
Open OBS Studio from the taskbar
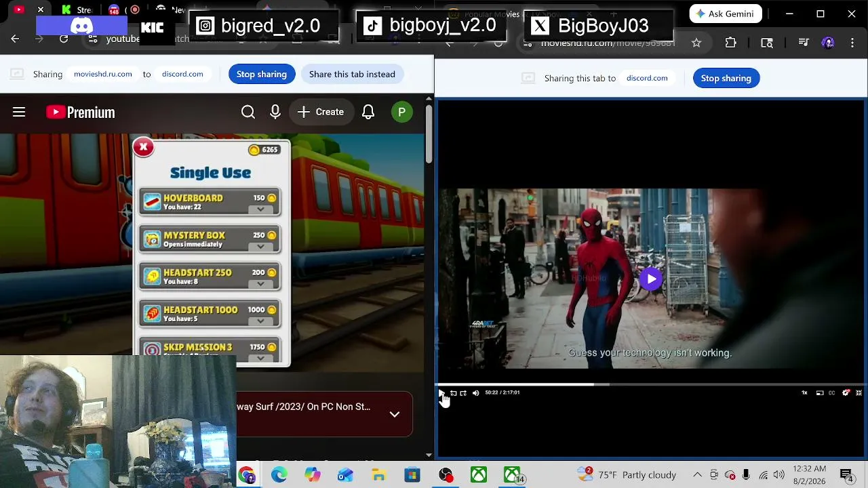pyautogui.click(x=445, y=475)
